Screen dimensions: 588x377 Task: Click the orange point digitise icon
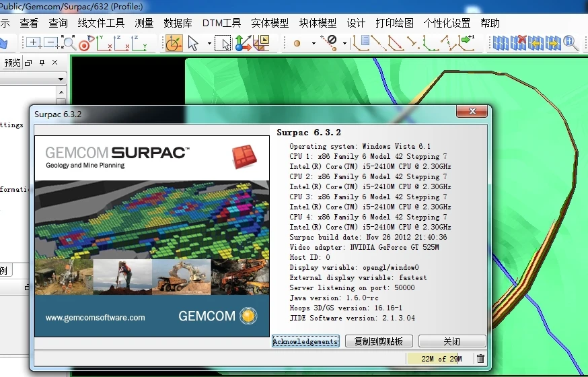[x=297, y=44]
